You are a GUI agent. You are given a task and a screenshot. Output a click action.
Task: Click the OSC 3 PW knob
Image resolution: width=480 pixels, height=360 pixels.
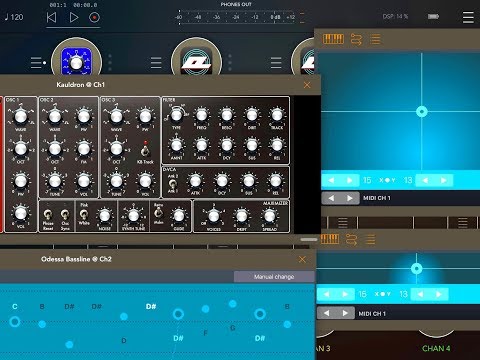click(x=145, y=117)
